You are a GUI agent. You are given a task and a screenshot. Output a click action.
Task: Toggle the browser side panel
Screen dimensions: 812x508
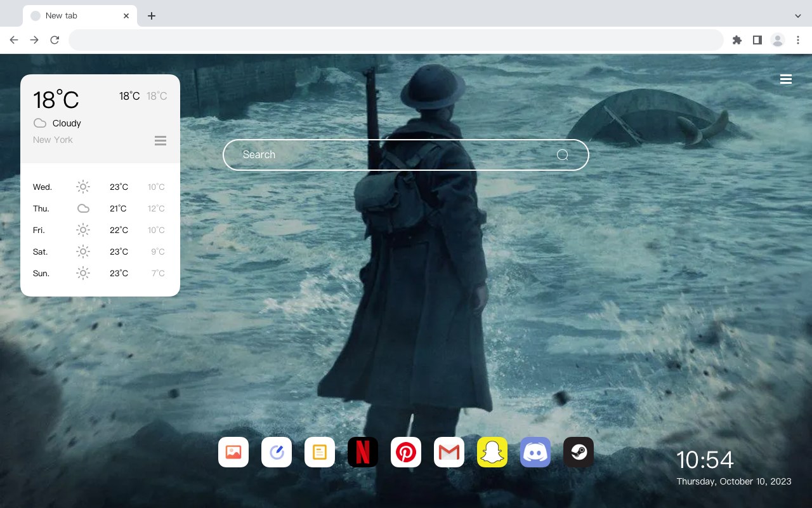click(757, 40)
